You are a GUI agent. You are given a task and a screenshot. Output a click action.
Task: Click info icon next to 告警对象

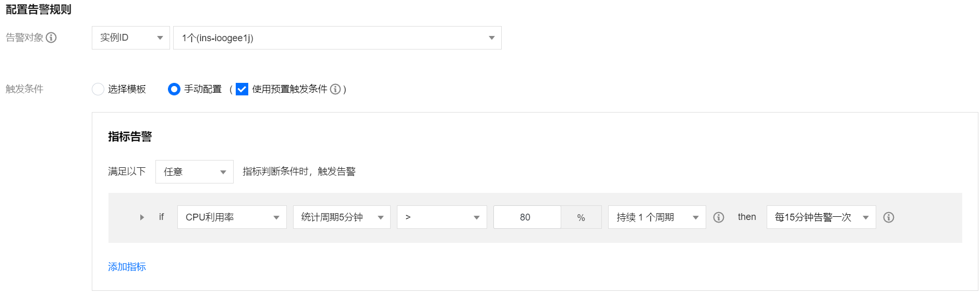[x=51, y=38]
